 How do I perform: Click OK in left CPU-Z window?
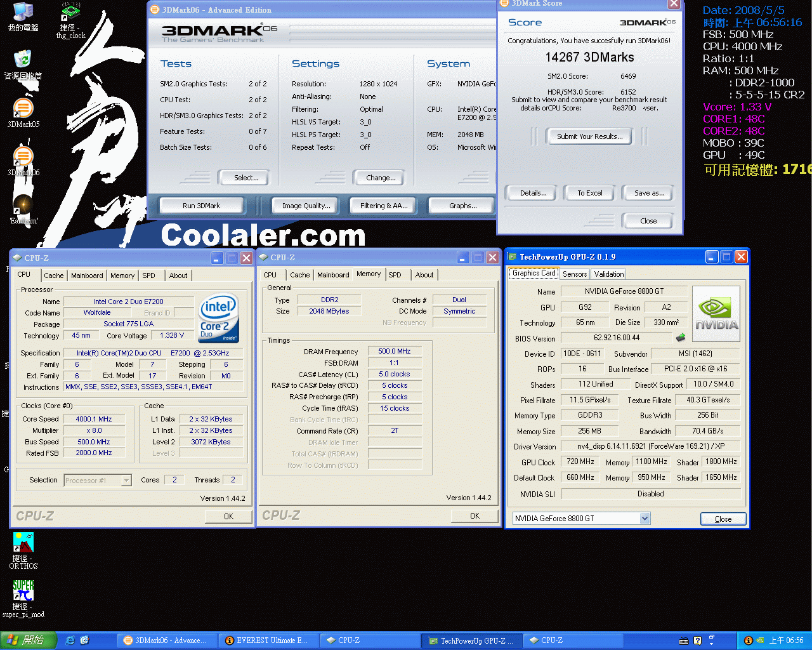tap(228, 517)
